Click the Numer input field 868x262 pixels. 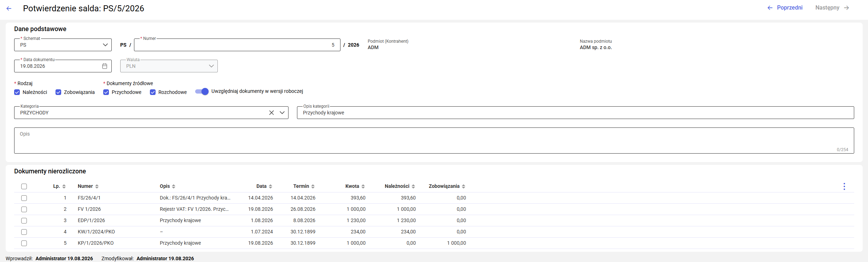pos(237,45)
